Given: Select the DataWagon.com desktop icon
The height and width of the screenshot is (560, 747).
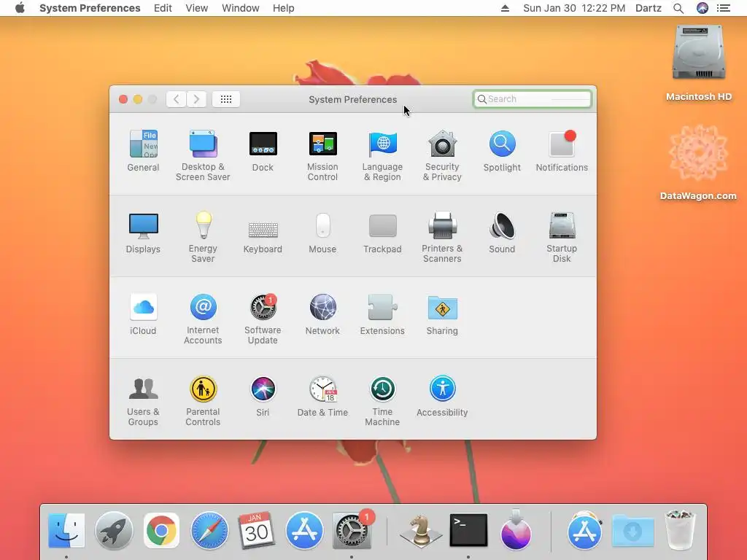Looking at the screenshot, I should (x=698, y=163).
